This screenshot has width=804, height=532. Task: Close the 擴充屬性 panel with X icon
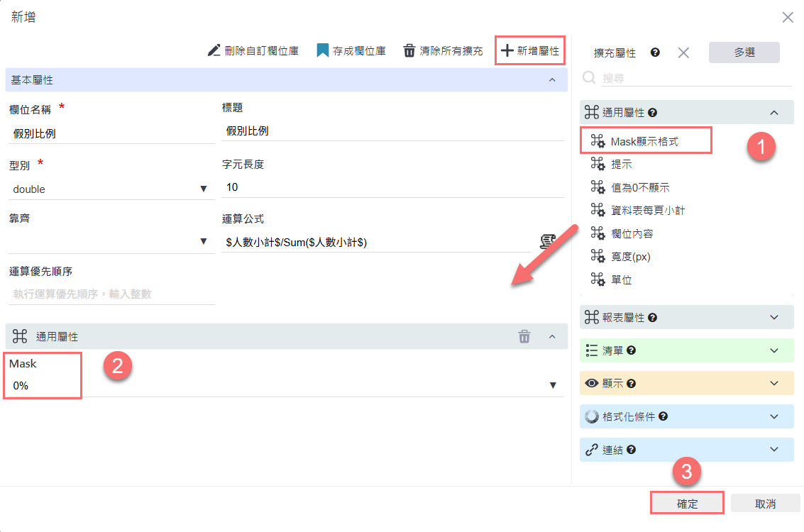click(x=683, y=52)
